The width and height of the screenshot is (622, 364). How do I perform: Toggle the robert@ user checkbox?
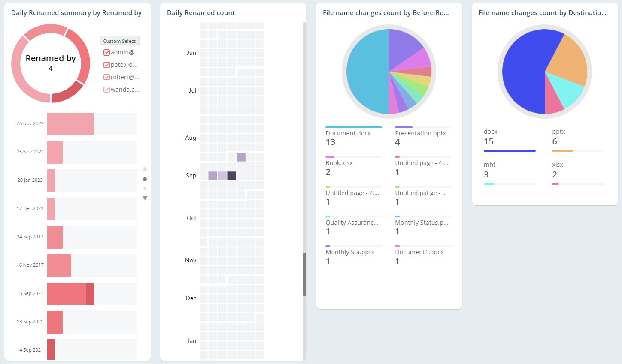[106, 78]
